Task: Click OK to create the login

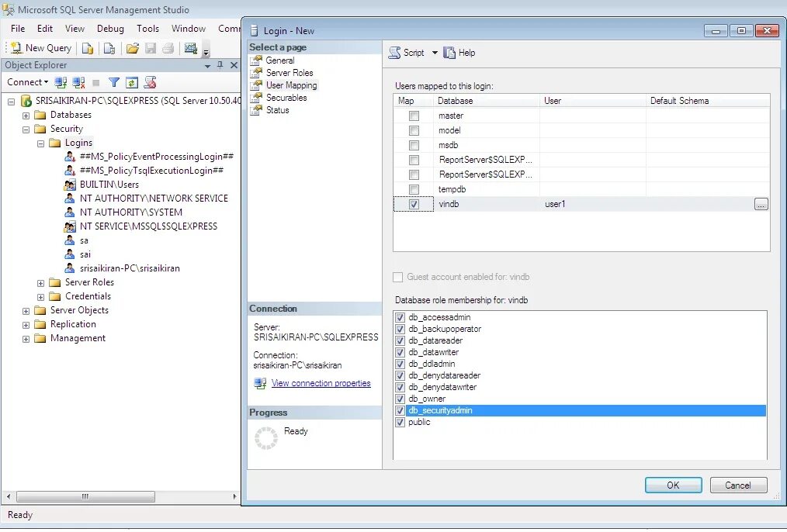Action: (673, 485)
